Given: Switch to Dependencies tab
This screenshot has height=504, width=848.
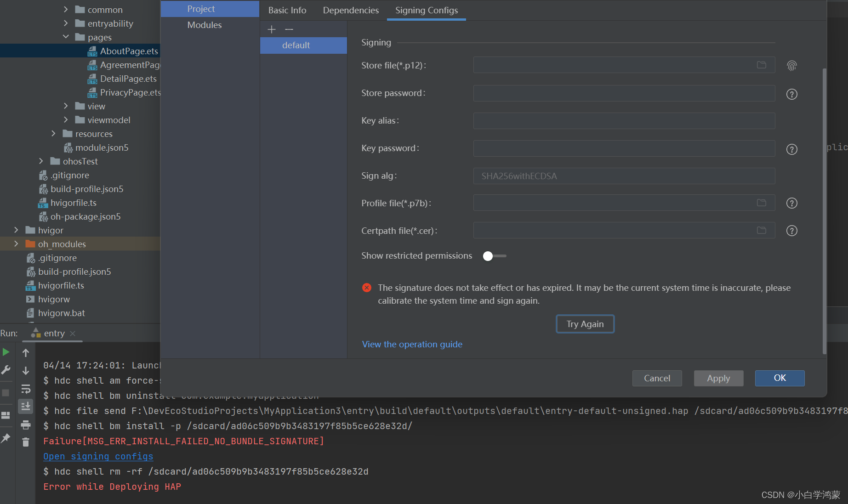Looking at the screenshot, I should 351,10.
